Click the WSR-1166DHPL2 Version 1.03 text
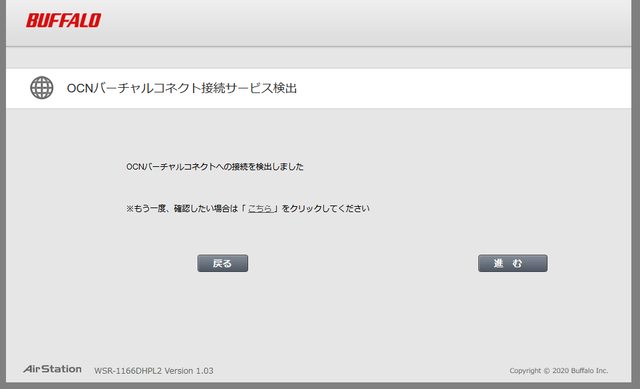 click(153, 371)
